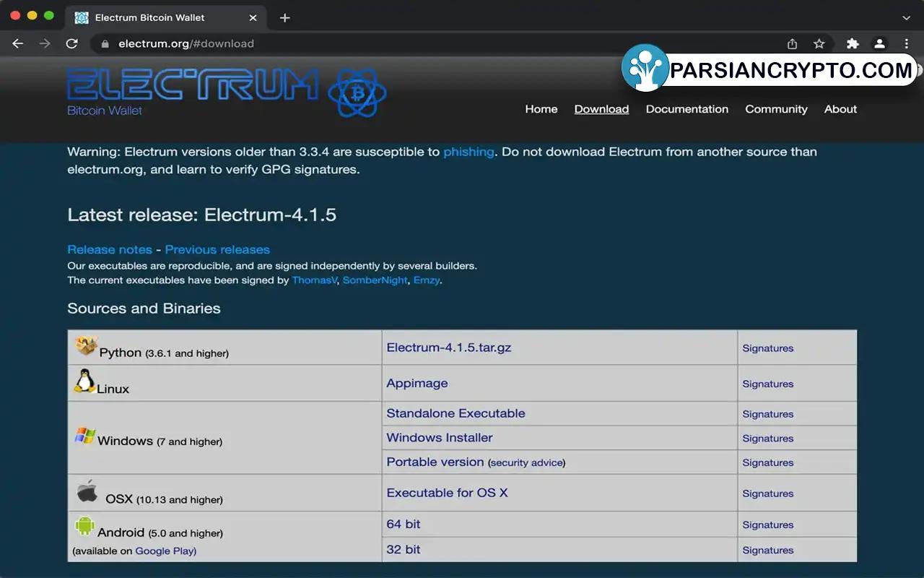Screen dimensions: 924x578
Task: Click the Python package icon
Action: 86,345
